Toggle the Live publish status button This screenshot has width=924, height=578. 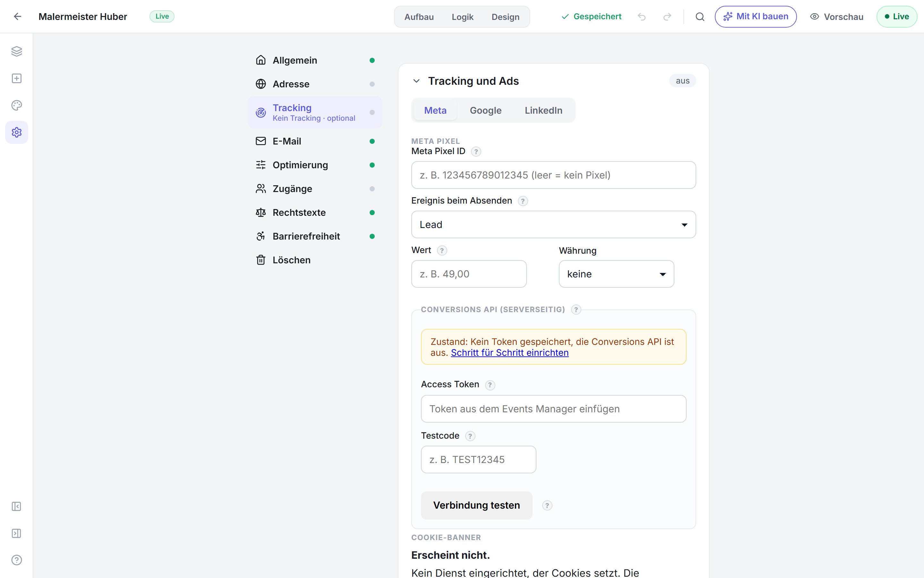(896, 16)
